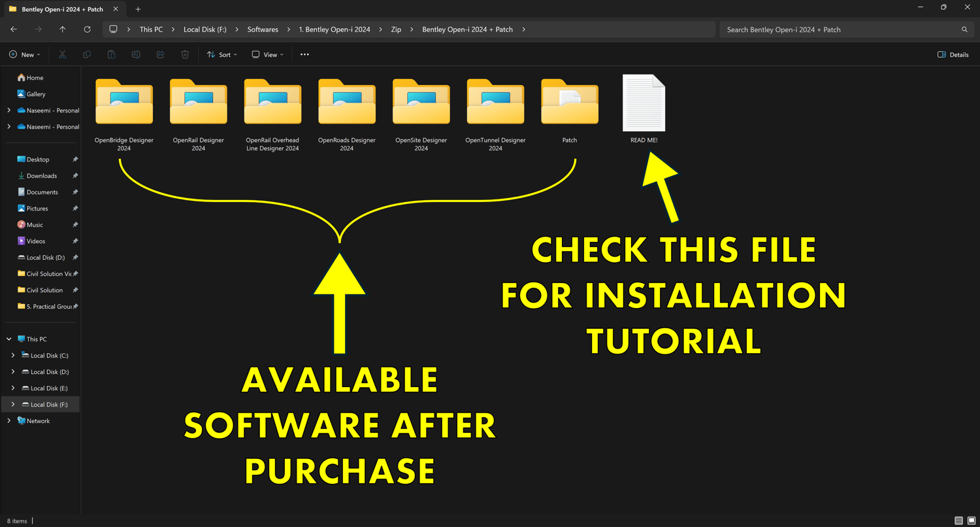Image resolution: width=980 pixels, height=527 pixels.
Task: Open the Sort dropdown menu
Action: click(x=222, y=54)
